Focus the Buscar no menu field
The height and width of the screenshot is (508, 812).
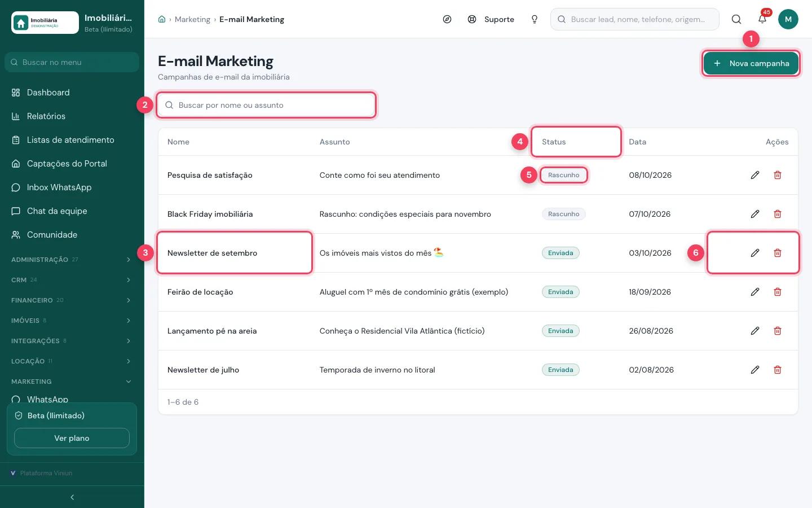pyautogui.click(x=72, y=62)
